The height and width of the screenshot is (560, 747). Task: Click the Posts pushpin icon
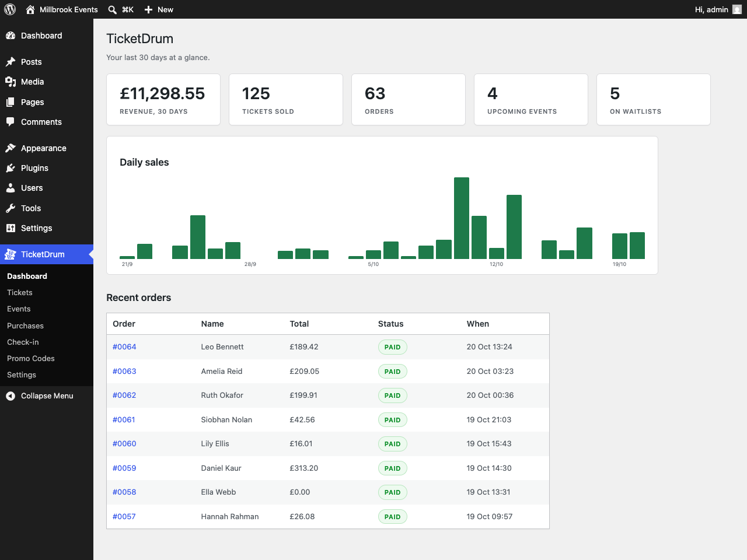[11, 62]
